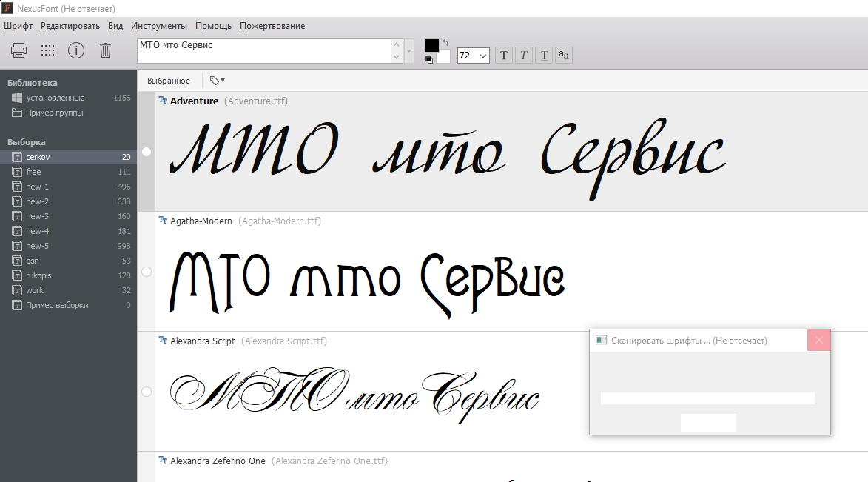Click sample text box scroll-down arrow

point(396,56)
